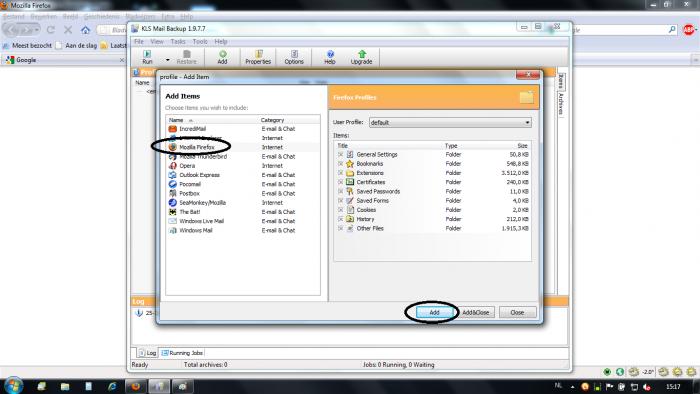Click the Help toolbar icon
Screen dimensions: 700x394
pos(330,57)
